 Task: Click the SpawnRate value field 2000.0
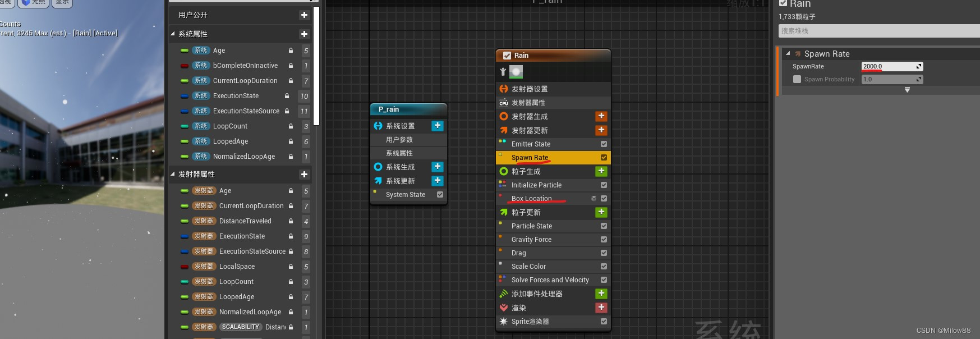pyautogui.click(x=888, y=67)
